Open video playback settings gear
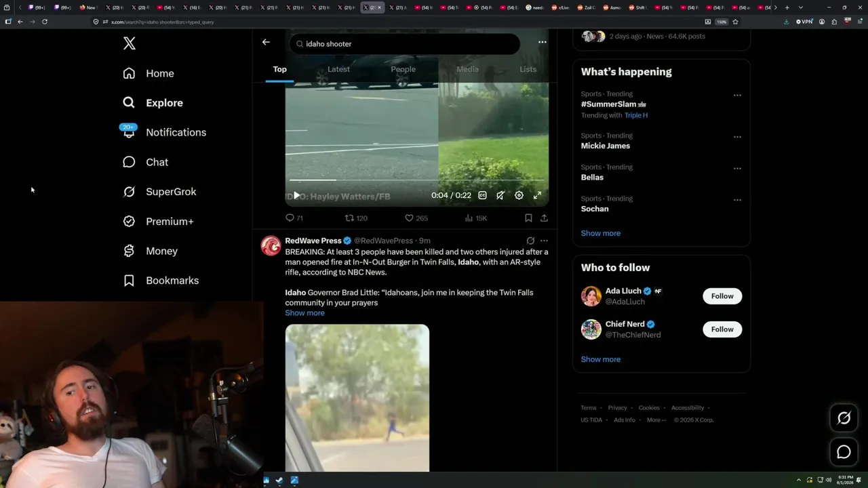 point(519,195)
